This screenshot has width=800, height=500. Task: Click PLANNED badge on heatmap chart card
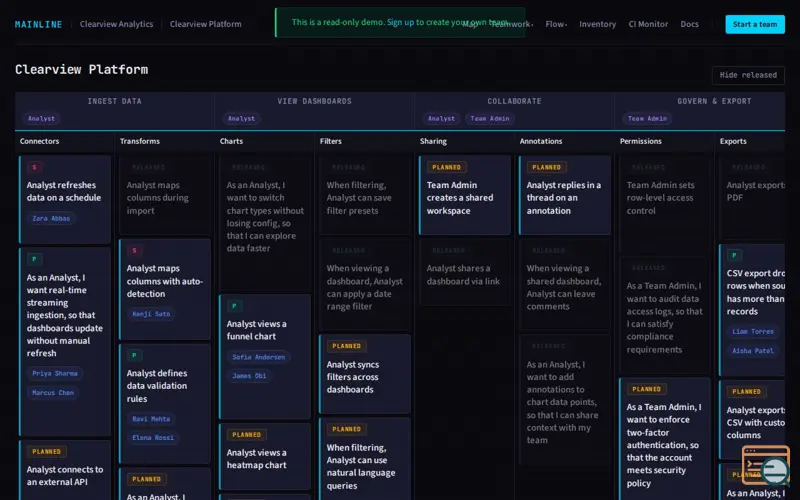[246, 435]
